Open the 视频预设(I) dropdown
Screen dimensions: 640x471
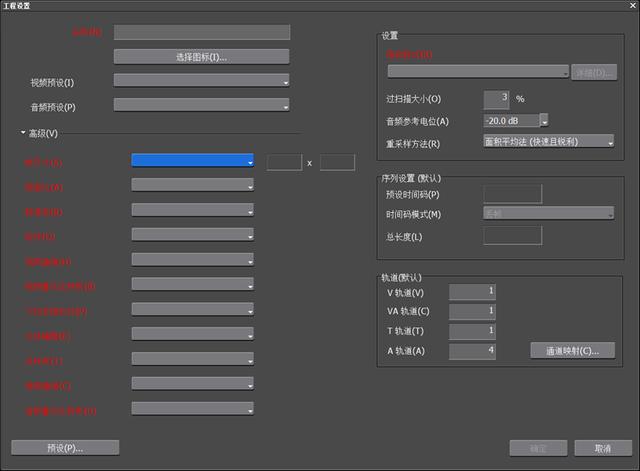coord(202,80)
